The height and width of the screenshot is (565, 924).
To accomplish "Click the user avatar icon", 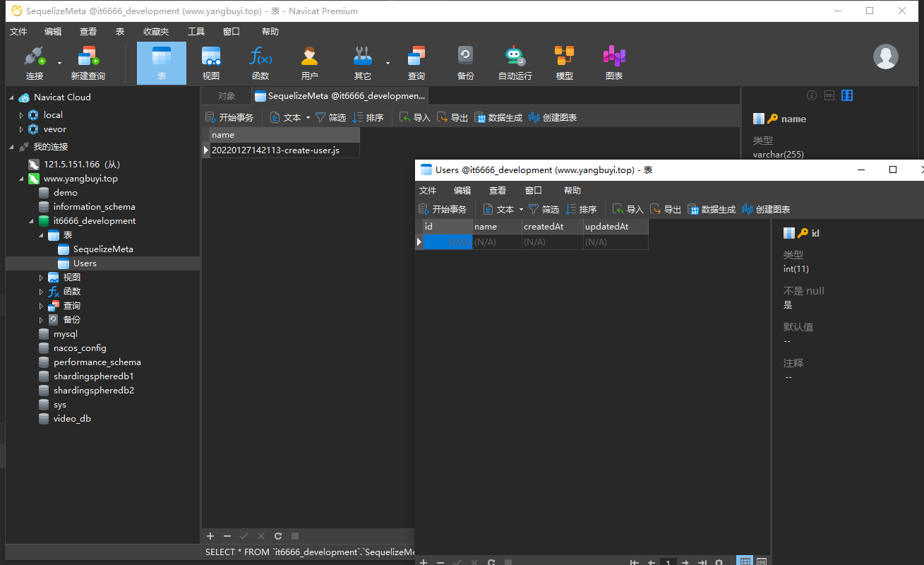I will click(886, 56).
